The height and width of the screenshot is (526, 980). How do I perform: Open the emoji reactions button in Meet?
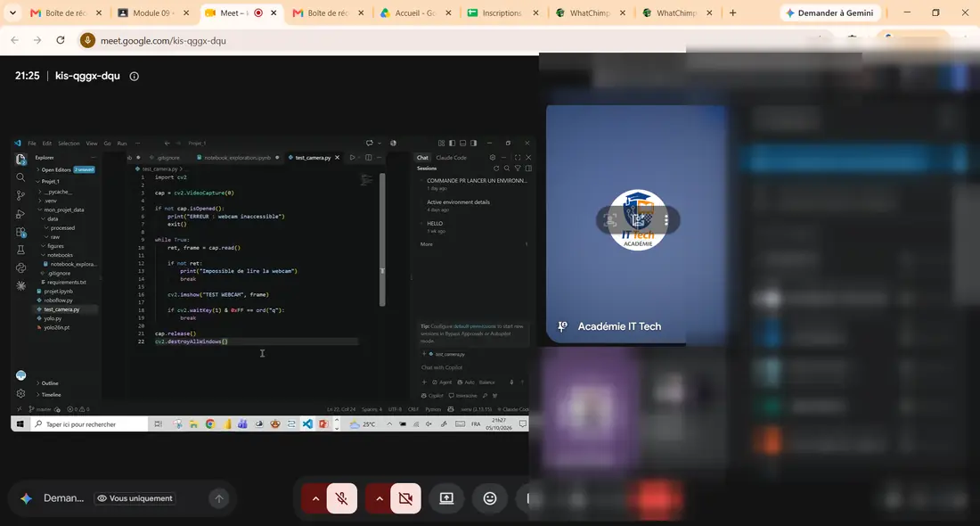490,498
